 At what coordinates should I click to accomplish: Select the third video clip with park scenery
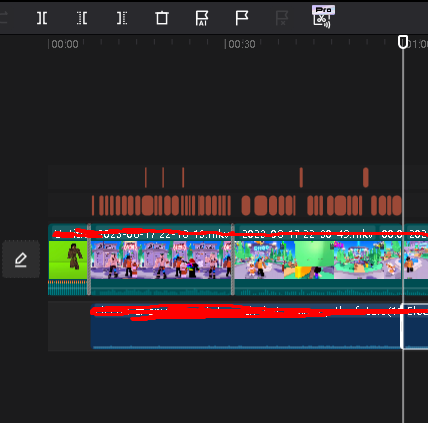click(x=318, y=260)
